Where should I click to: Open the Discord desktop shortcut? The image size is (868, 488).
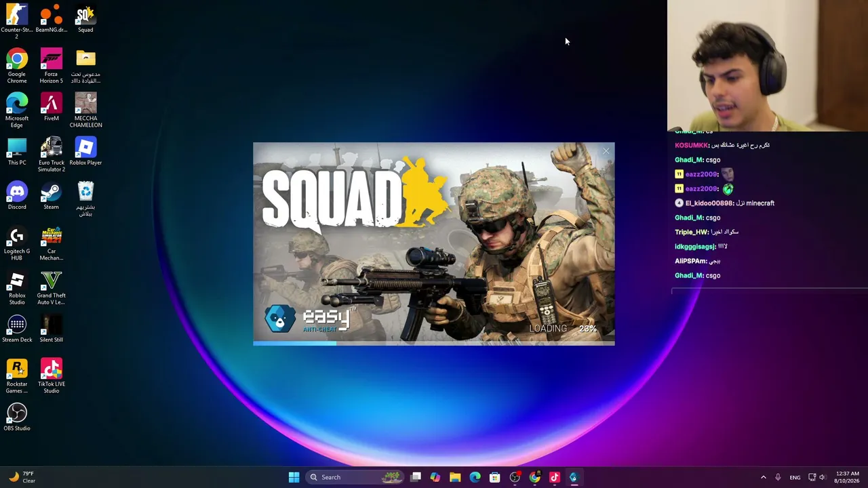[17, 196]
